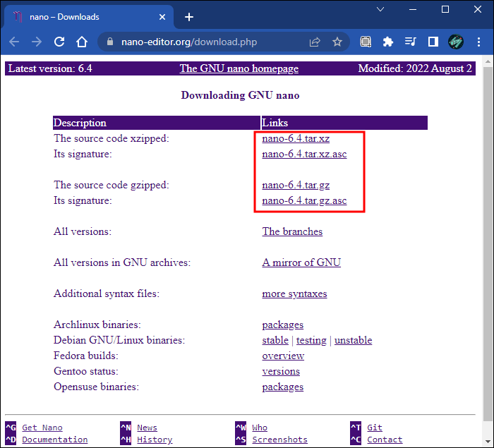Open the browser home page
The height and width of the screenshot is (448, 494).
click(x=82, y=42)
